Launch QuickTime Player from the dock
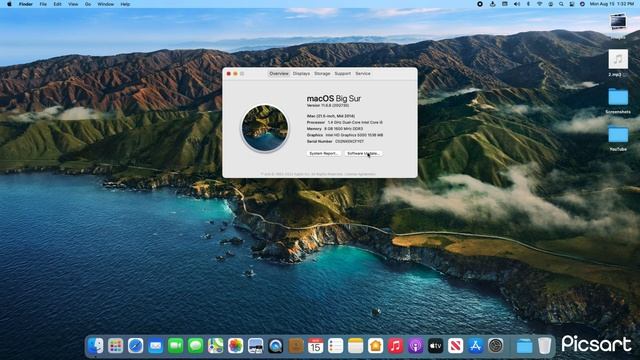This screenshot has height=360, width=640. pyautogui.click(x=276, y=346)
